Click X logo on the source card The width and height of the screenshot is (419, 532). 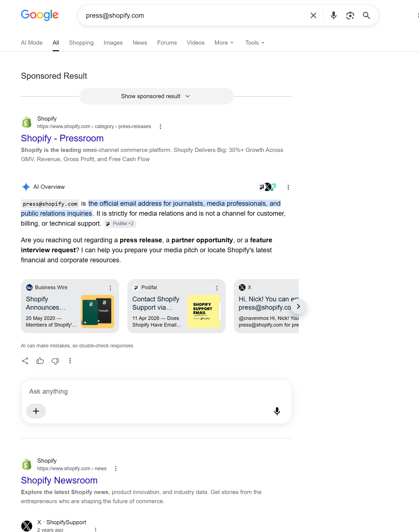(x=242, y=287)
